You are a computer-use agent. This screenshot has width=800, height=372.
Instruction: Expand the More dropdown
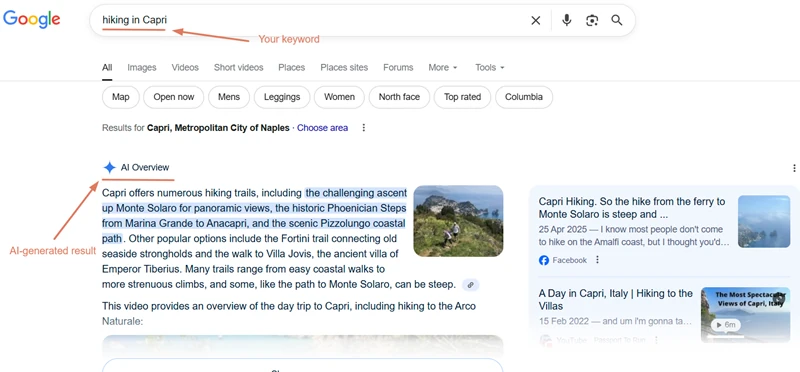443,67
